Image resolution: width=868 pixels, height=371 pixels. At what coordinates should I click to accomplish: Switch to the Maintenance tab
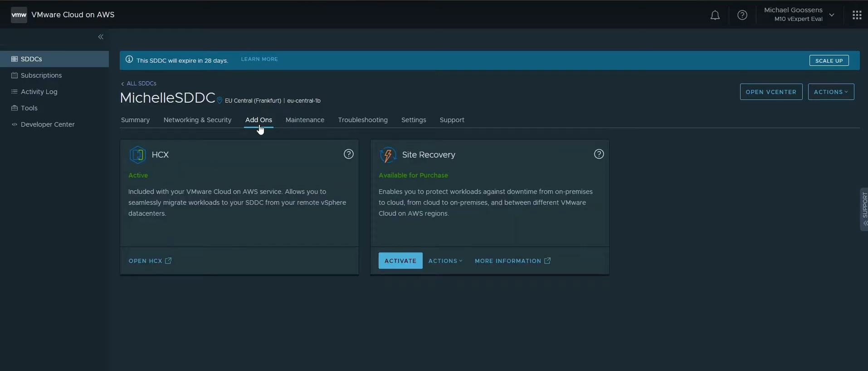(x=305, y=120)
